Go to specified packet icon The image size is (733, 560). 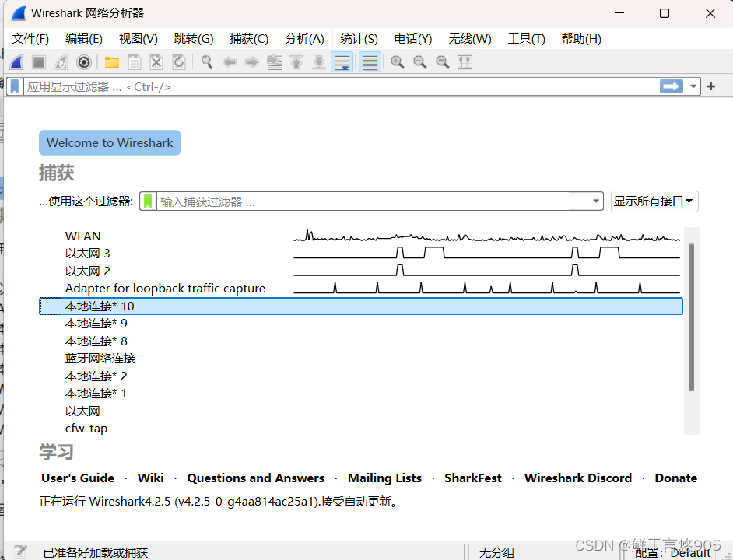tap(275, 62)
